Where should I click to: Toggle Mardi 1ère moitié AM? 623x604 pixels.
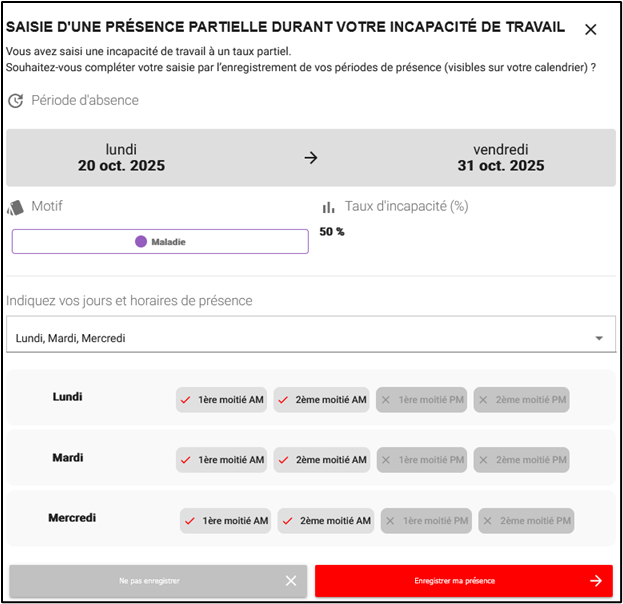pyautogui.click(x=222, y=460)
